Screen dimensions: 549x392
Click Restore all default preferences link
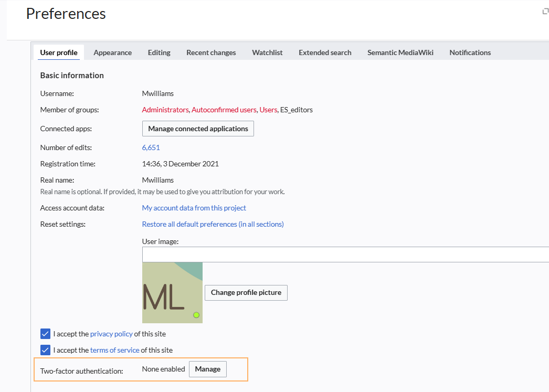click(x=213, y=224)
